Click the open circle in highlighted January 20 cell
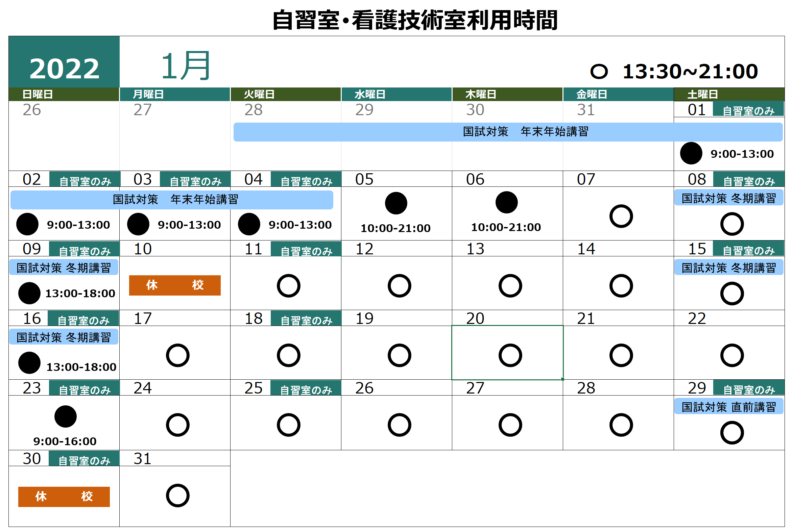The width and height of the screenshot is (794, 532). pyautogui.click(x=510, y=356)
